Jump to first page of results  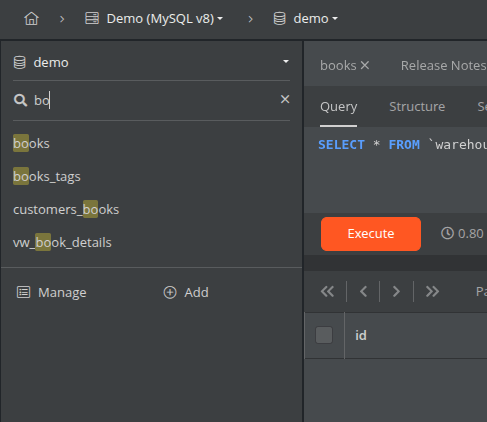[x=327, y=292]
